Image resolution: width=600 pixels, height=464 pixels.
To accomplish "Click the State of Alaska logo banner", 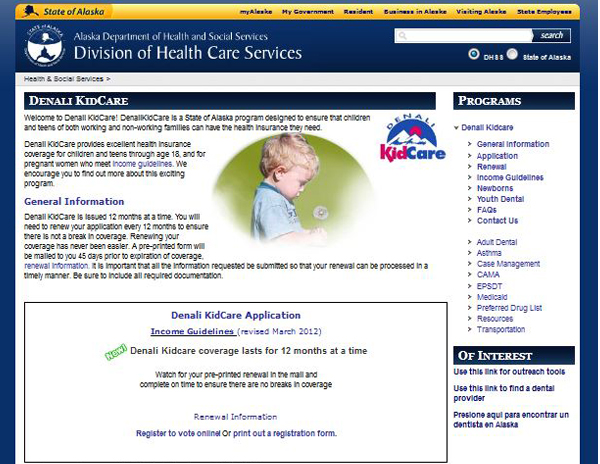I will pos(64,11).
